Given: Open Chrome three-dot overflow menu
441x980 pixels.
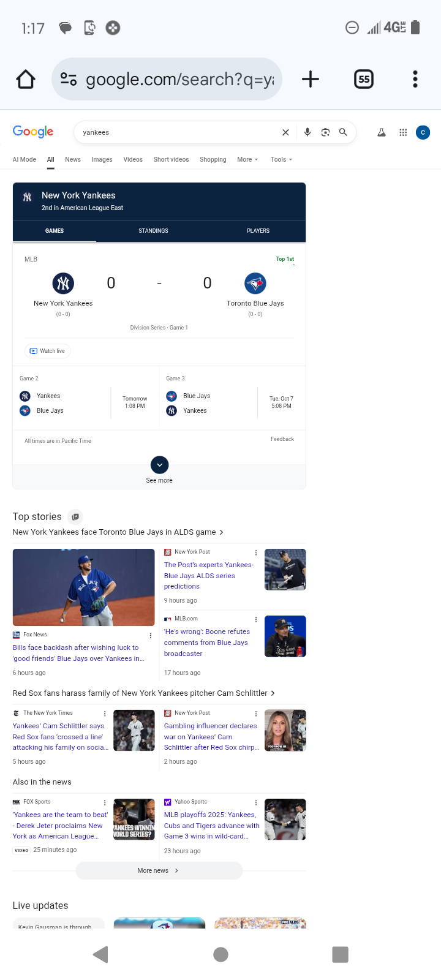Looking at the screenshot, I should tap(415, 79).
